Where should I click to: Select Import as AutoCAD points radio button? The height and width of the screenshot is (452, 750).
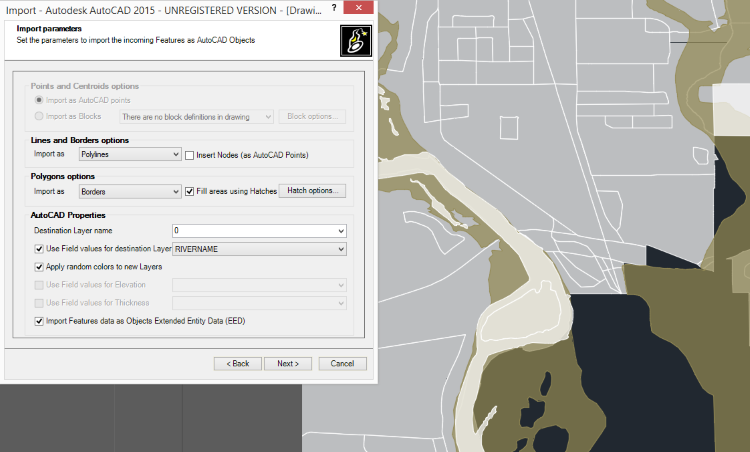click(39, 100)
